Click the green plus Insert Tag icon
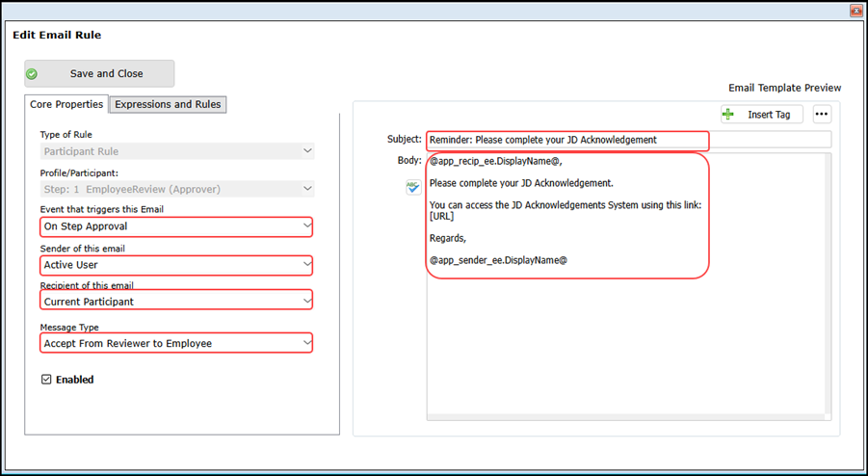Screen dimensions: 868x476 point(728,115)
